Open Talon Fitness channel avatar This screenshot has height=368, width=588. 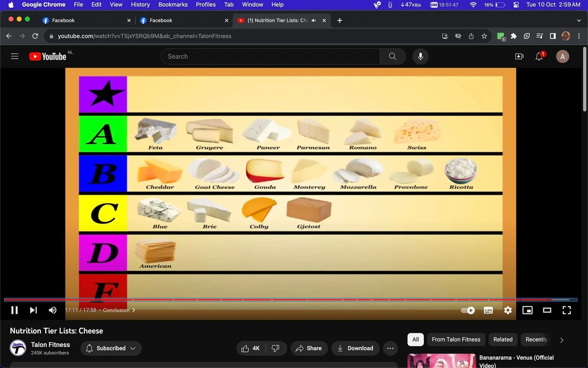click(x=18, y=348)
